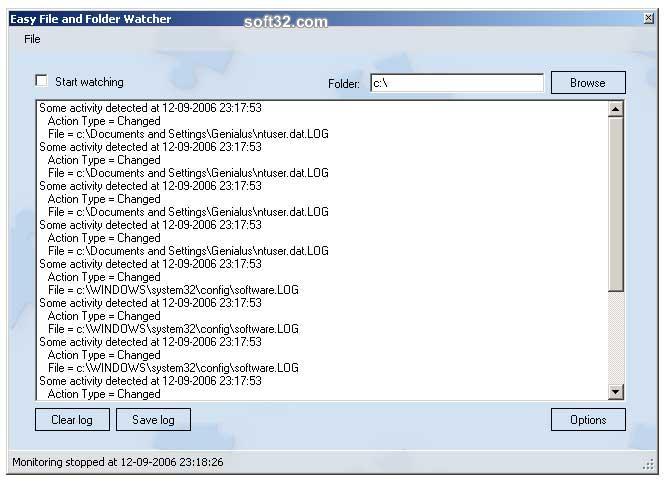Viewport: 668px width, 485px height.
Task: Click the first ntuser.dat.LOG file line
Action: coord(188,134)
